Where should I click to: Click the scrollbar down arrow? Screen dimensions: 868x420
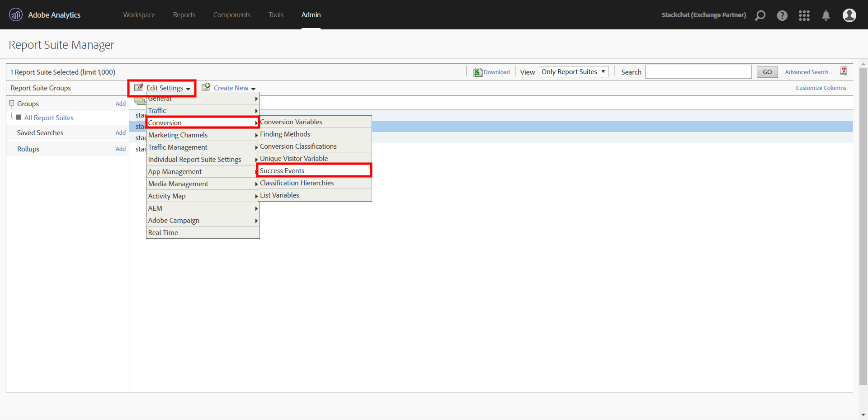point(863,415)
